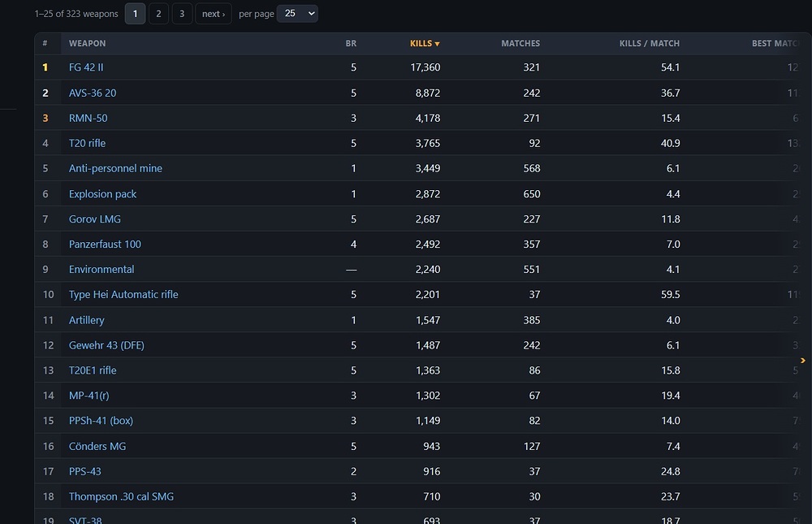812x524 pixels.
Task: Open the Gewehr 43 (DFE) link
Action: (106, 345)
